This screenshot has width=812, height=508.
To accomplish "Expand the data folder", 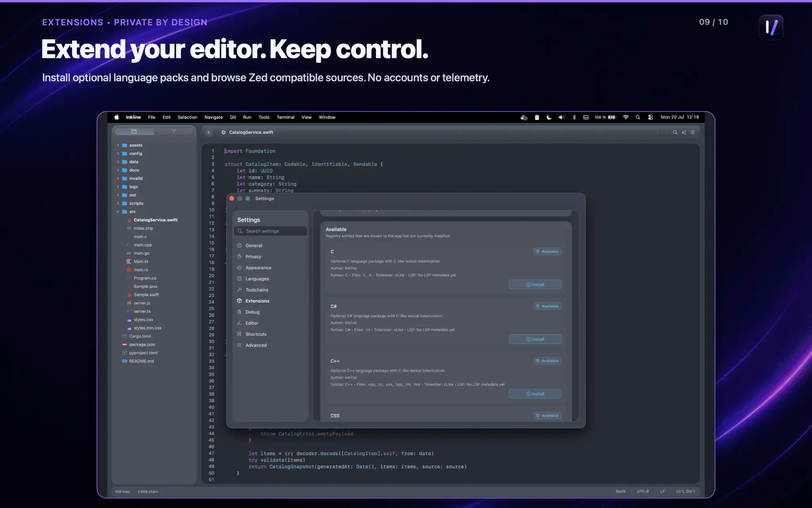I will 118,162.
